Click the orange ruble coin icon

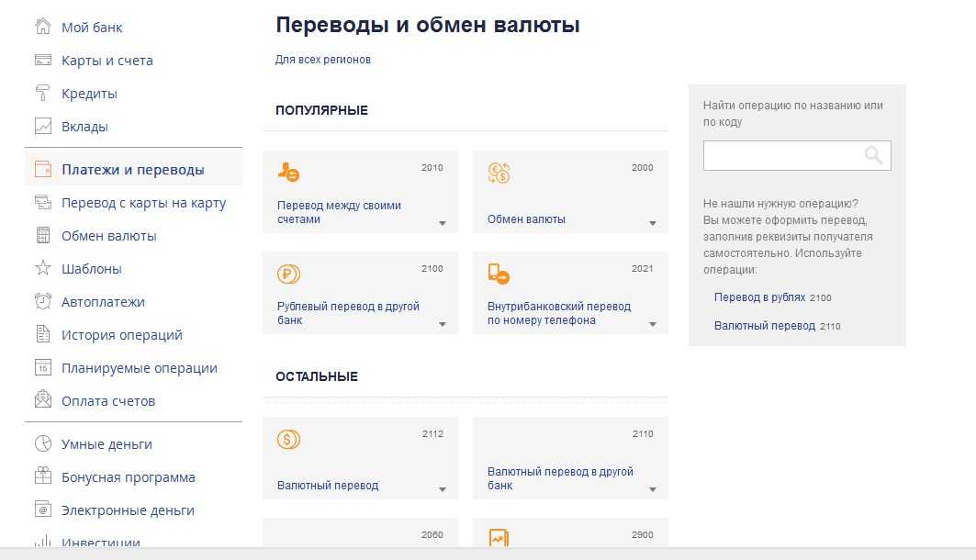click(288, 274)
